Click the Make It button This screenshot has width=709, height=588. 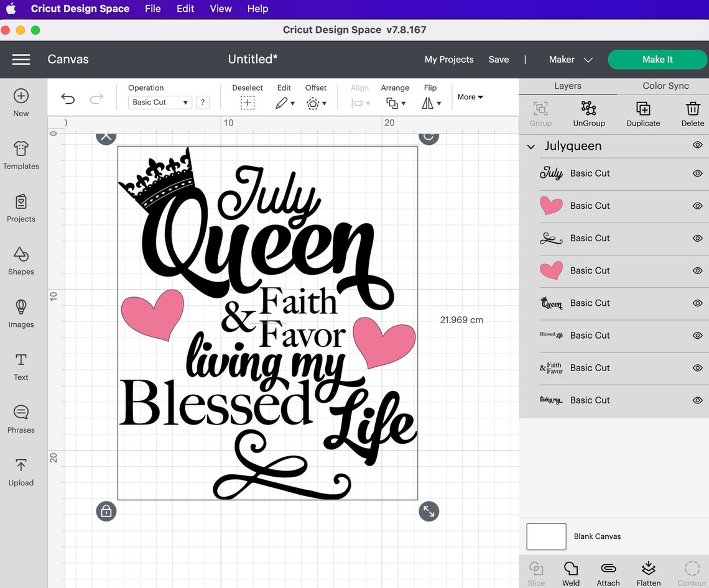[x=657, y=59]
